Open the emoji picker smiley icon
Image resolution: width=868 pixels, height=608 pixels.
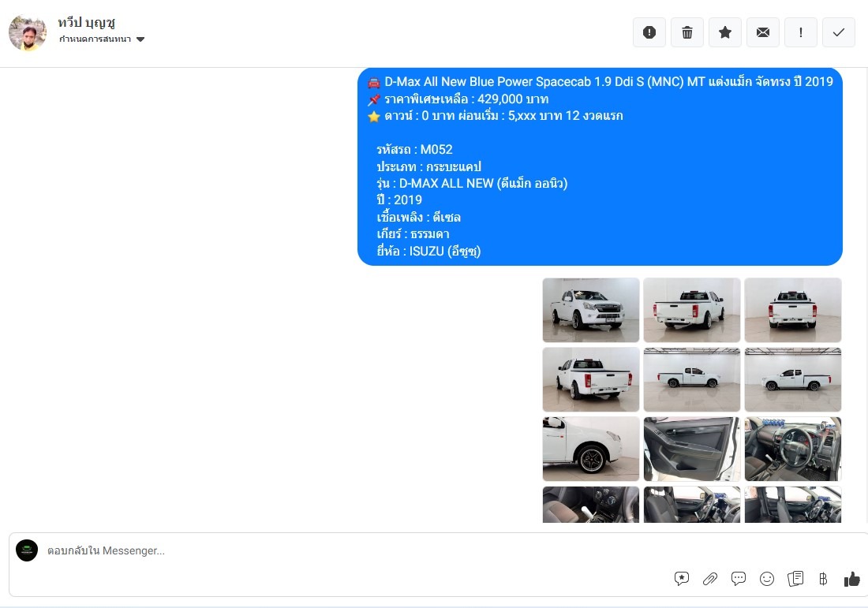point(767,579)
